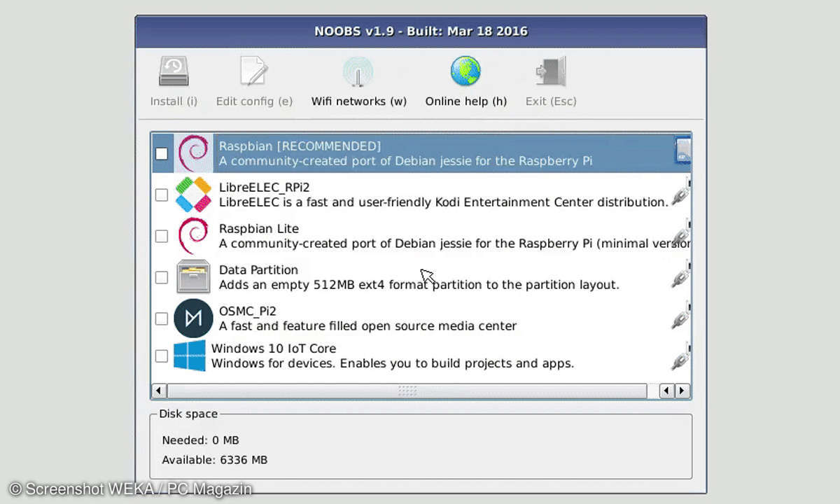
Task: Click the Install disk icon
Action: pos(174,71)
